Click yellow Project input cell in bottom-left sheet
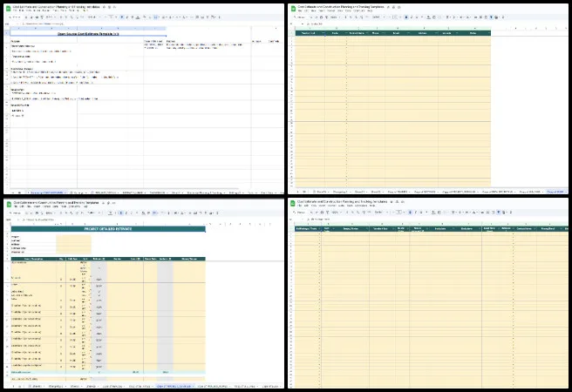This screenshot has width=572, height=392. tap(72, 238)
